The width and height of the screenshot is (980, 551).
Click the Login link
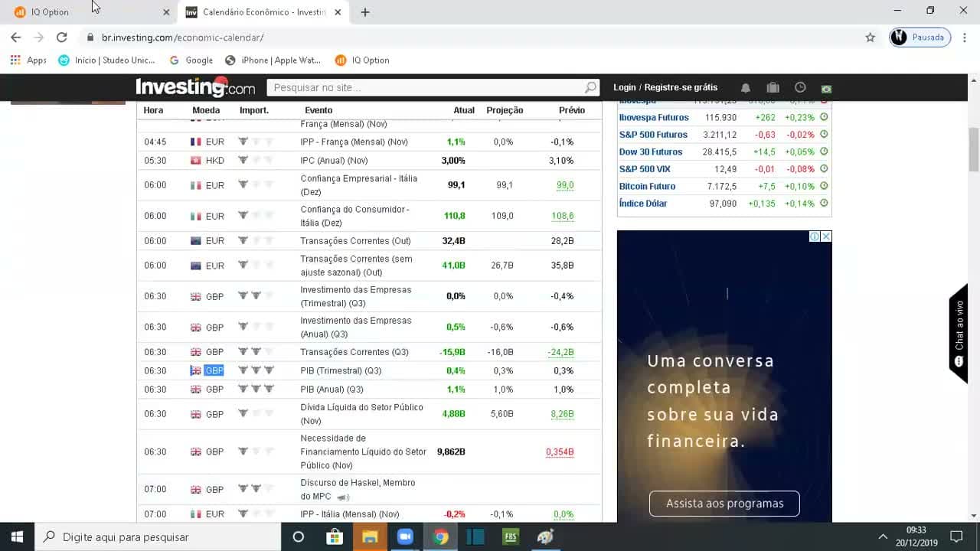pos(625,87)
